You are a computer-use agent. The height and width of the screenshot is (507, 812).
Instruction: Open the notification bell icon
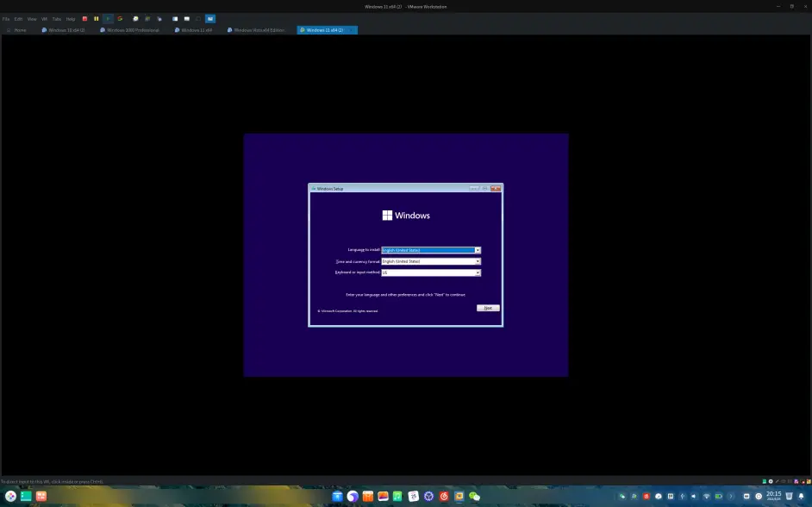click(x=801, y=496)
